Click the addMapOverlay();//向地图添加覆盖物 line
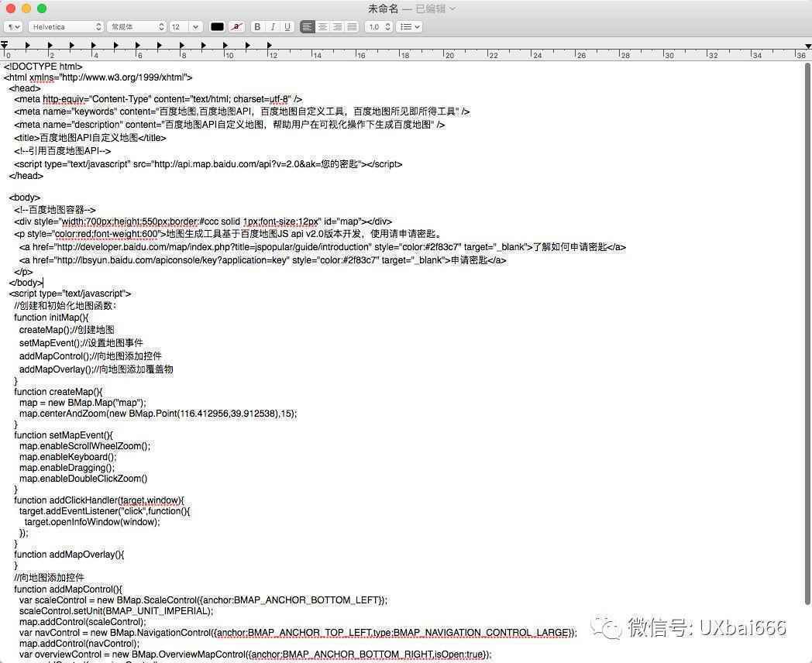Screen dimensions: 812x663 point(96,369)
